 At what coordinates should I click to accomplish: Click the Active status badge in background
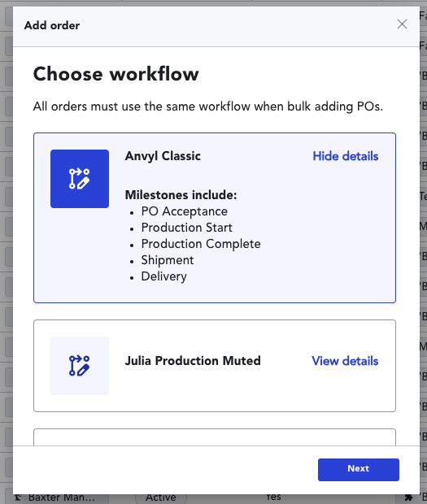161,497
